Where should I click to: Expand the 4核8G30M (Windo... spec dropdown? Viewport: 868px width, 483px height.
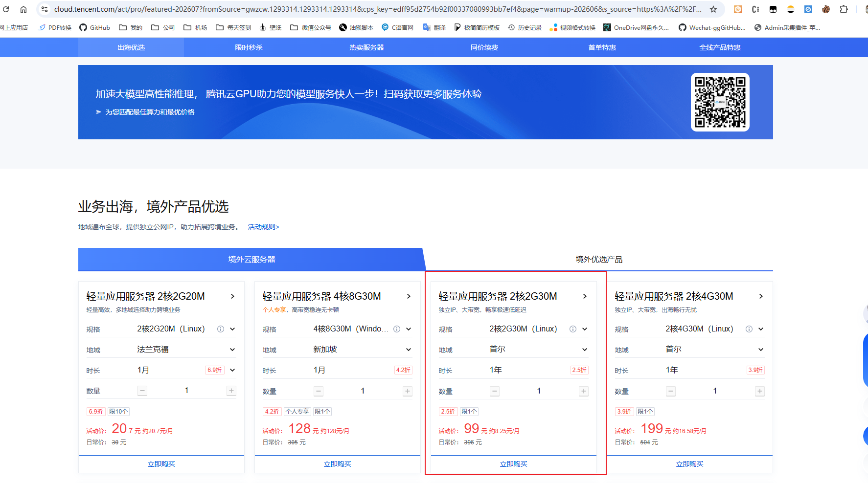(x=409, y=329)
